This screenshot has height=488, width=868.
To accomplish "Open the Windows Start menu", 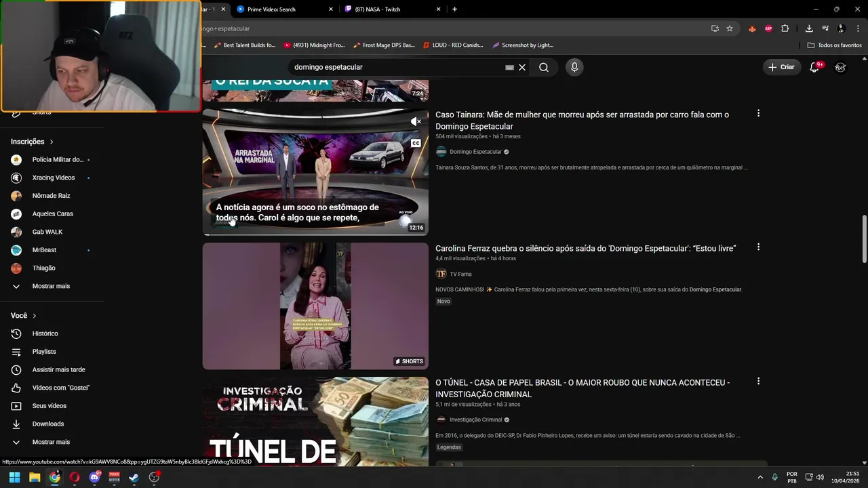I will pos(14,477).
